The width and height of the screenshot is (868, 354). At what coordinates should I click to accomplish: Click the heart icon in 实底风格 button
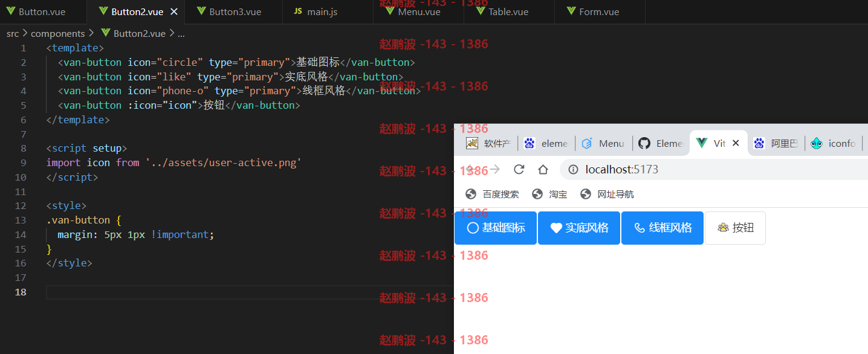pyautogui.click(x=556, y=228)
